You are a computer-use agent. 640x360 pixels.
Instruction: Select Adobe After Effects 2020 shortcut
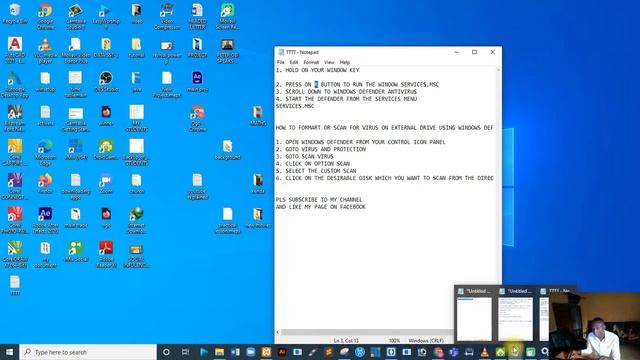[x=45, y=220]
